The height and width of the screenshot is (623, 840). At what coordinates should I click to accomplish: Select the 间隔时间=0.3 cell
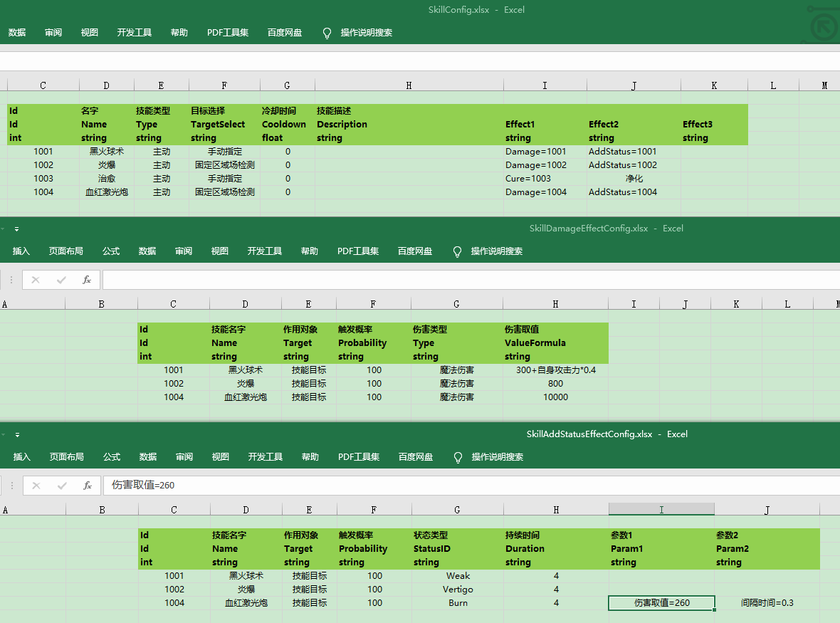click(767, 602)
